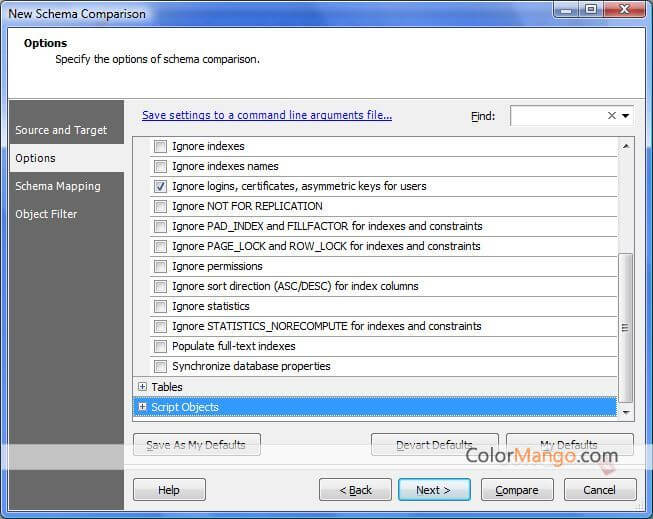653x519 pixels.
Task: Check Populate full-text indexes
Action: click(160, 346)
